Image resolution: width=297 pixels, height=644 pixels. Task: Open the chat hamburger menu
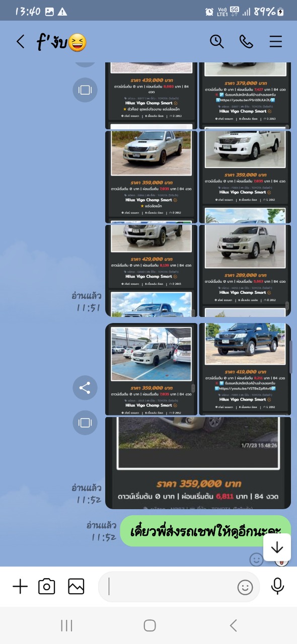point(275,42)
